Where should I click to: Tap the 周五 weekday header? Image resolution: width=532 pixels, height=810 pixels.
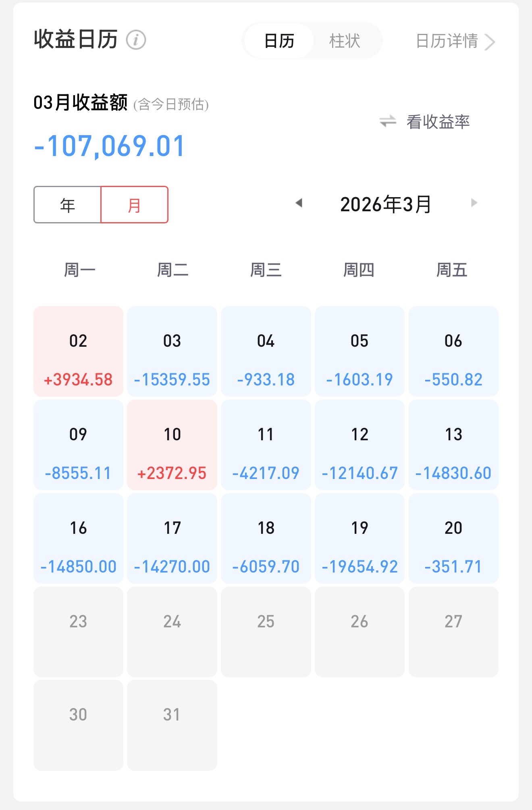(452, 270)
